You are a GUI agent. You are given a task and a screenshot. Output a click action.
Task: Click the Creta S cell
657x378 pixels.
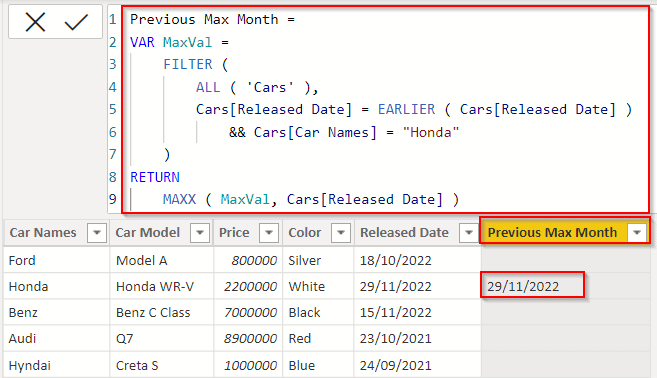(162, 365)
